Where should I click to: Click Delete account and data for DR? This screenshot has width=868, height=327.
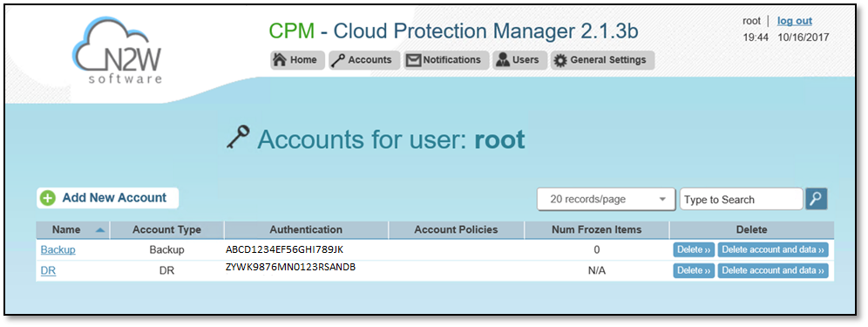click(x=773, y=271)
